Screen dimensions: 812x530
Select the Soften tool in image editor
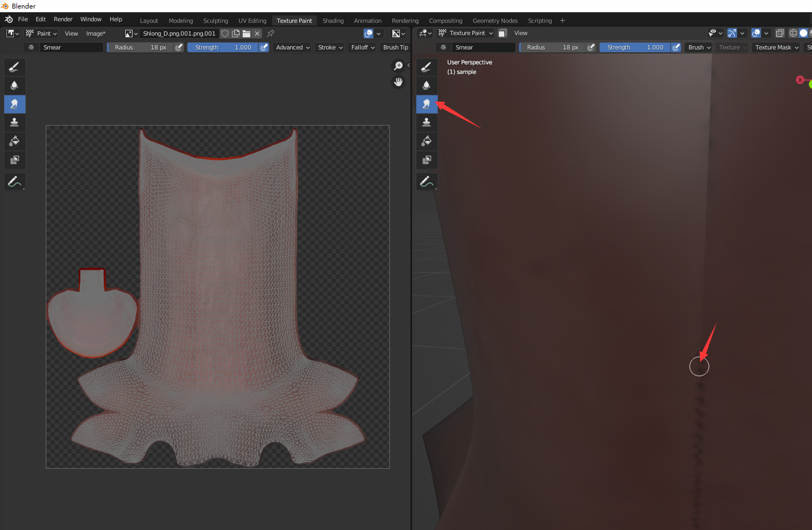coord(14,86)
